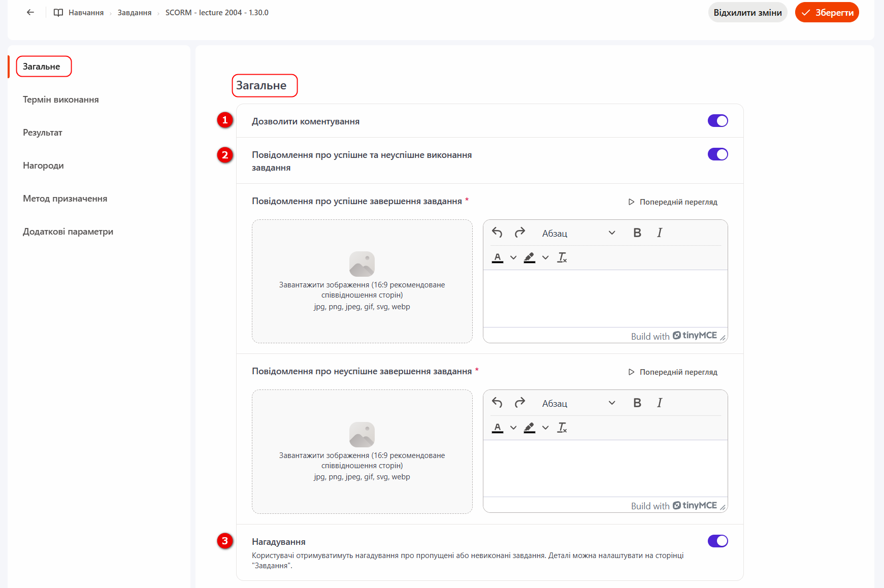Screen dimensions: 884x588
Task: Expand text color options in the success editor
Action: click(x=513, y=257)
